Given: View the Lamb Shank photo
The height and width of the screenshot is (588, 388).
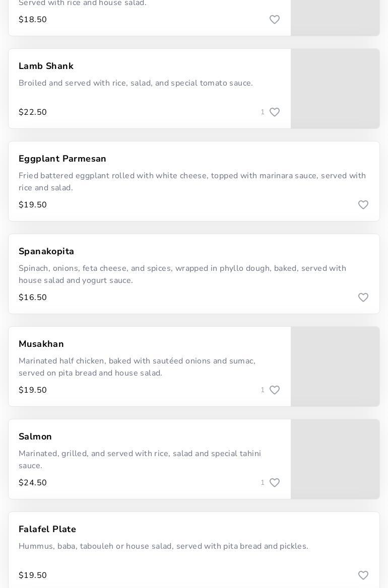Looking at the screenshot, I should (x=335, y=89).
